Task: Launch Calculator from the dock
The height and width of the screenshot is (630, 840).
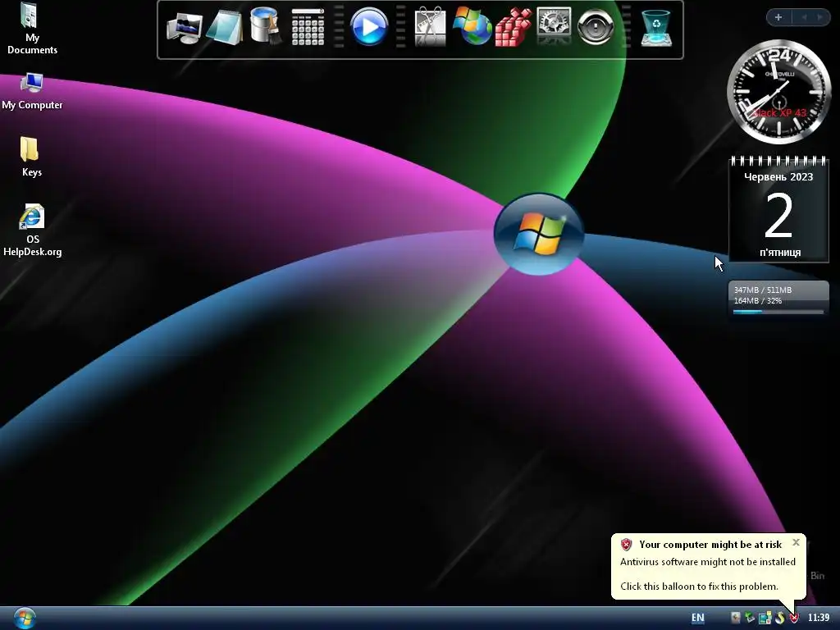Action: pyautogui.click(x=308, y=27)
